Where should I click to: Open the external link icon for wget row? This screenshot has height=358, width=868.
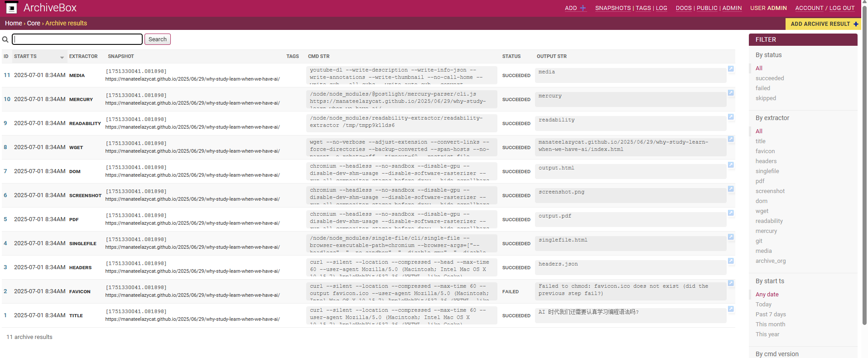tap(731, 139)
